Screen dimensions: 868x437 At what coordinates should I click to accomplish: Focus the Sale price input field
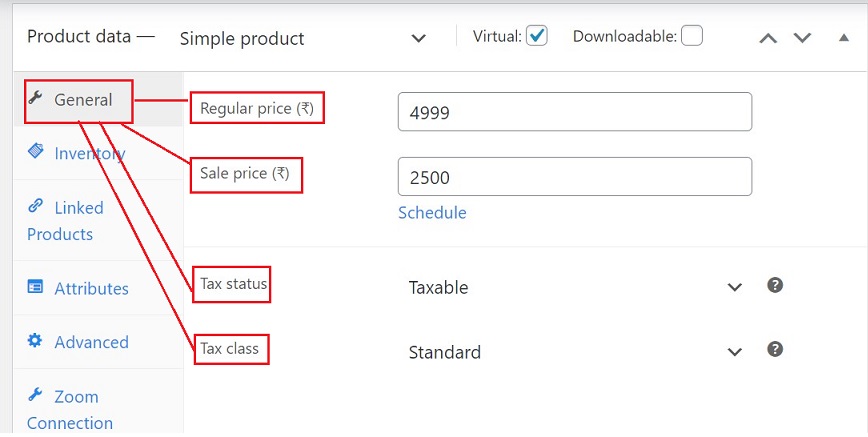coord(574,177)
